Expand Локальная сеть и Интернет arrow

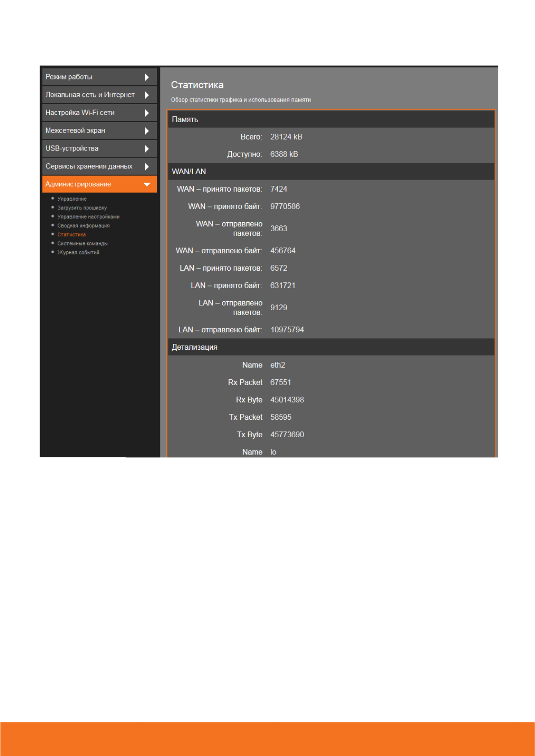(146, 95)
